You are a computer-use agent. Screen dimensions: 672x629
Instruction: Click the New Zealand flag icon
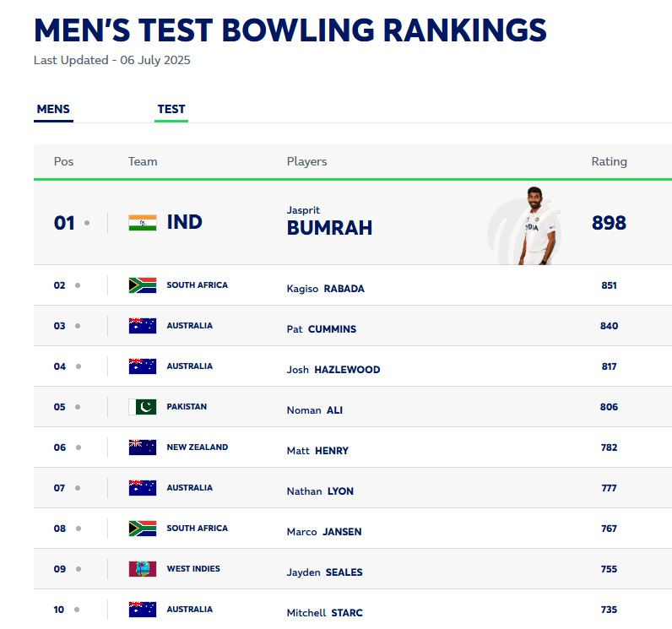[143, 447]
